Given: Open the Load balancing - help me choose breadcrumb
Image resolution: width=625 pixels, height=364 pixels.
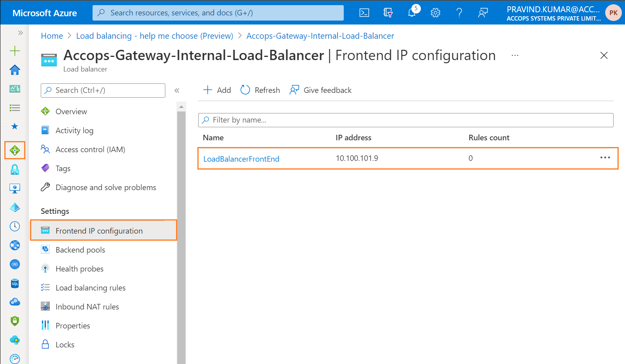Looking at the screenshot, I should 155,36.
